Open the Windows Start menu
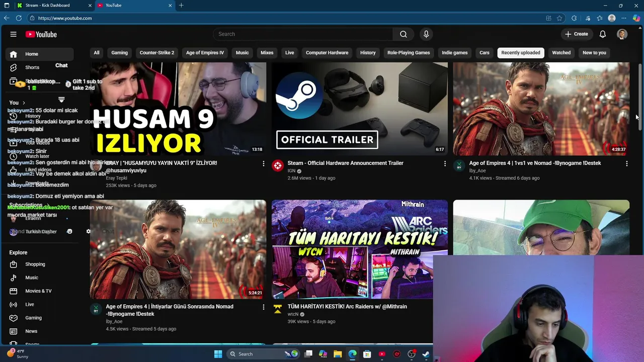This screenshot has height=362, width=644. coord(218,354)
